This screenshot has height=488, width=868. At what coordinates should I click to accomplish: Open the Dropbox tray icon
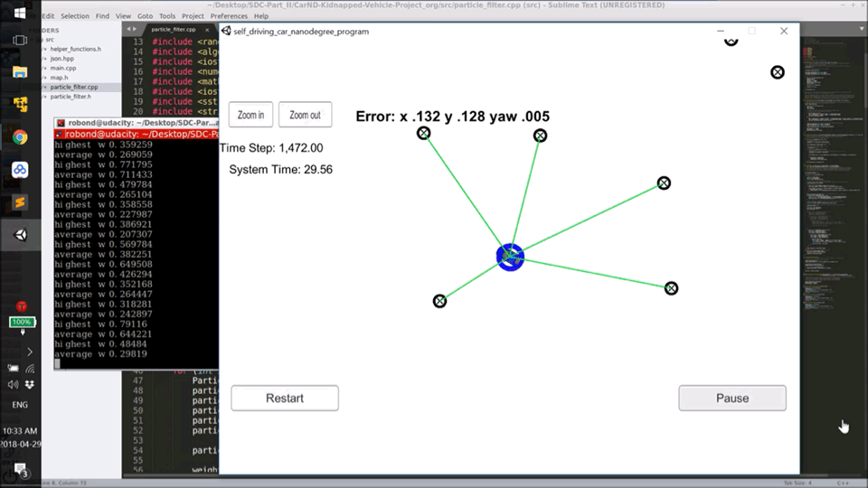tap(30, 385)
